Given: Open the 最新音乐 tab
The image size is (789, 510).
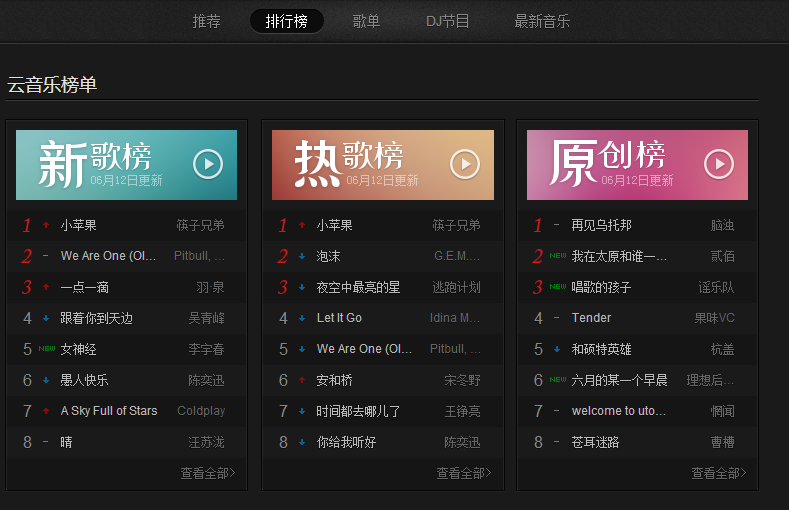Looking at the screenshot, I should pos(542,21).
